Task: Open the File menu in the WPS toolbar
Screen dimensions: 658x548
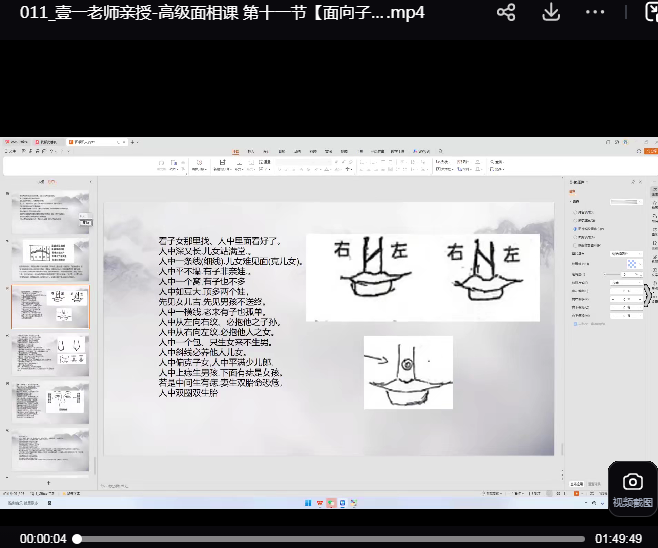Action: click(10, 151)
